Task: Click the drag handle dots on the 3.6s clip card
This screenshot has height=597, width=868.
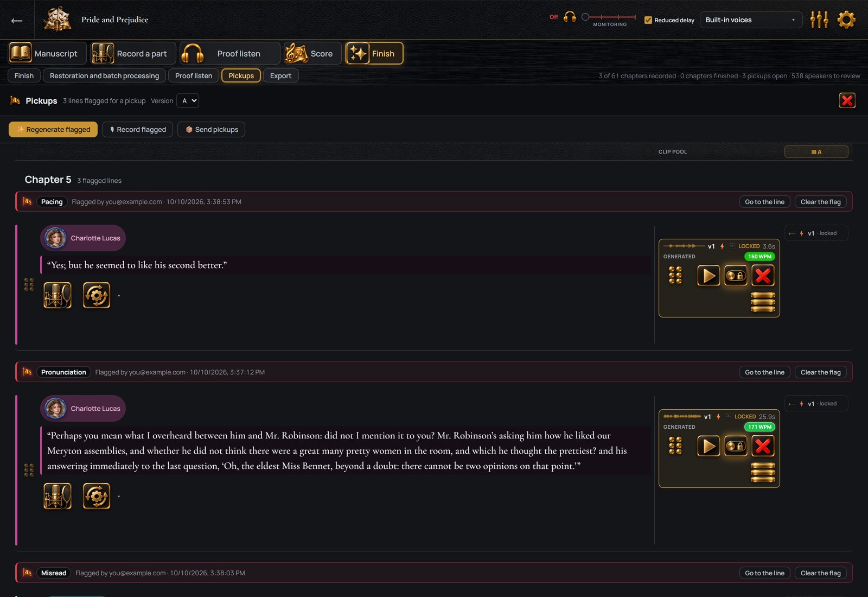Action: pyautogui.click(x=675, y=275)
